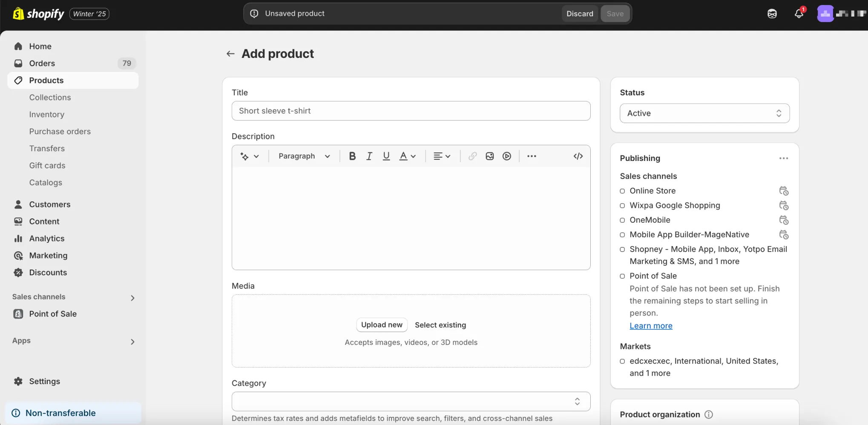
Task: Open the text alignment options
Action: pos(442,156)
